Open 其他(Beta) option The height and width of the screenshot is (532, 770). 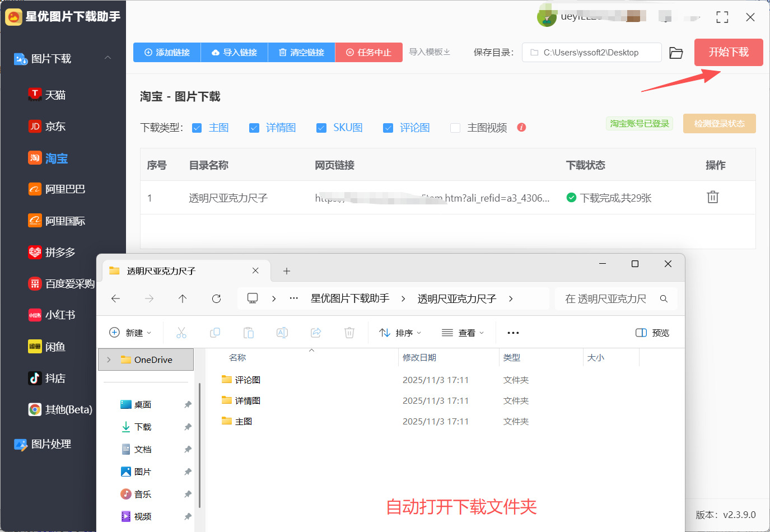60,409
